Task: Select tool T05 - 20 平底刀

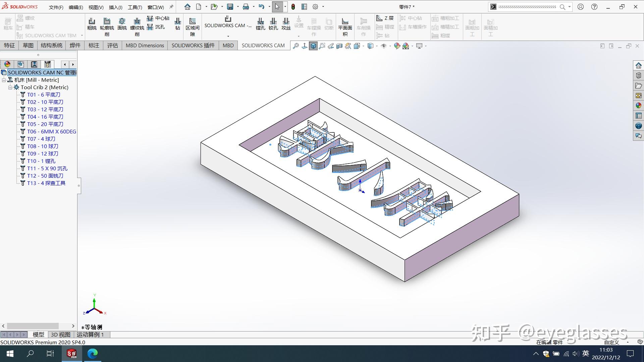Action: click(x=45, y=124)
